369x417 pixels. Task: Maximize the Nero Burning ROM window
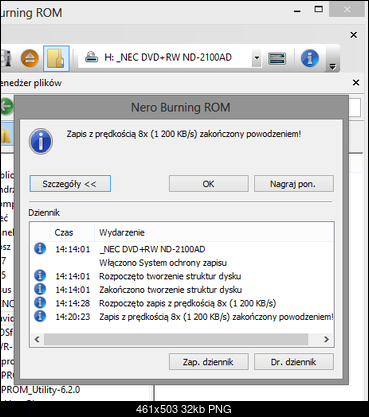point(318,10)
